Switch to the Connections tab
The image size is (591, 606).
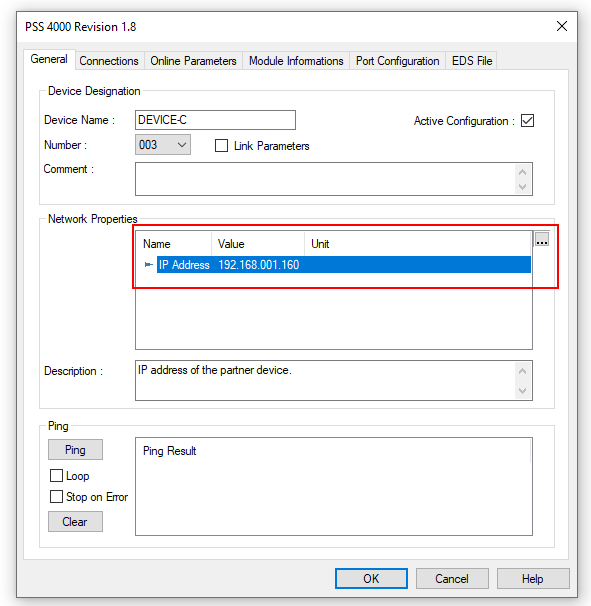click(x=109, y=61)
